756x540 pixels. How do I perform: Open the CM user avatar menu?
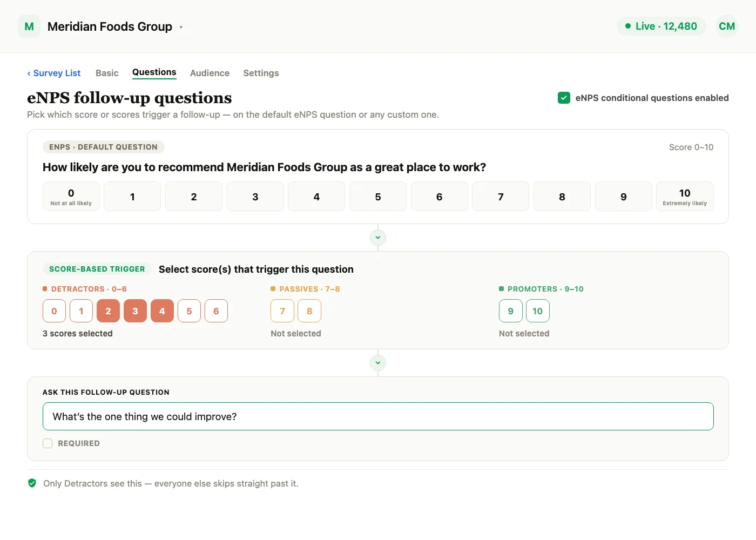tap(727, 26)
